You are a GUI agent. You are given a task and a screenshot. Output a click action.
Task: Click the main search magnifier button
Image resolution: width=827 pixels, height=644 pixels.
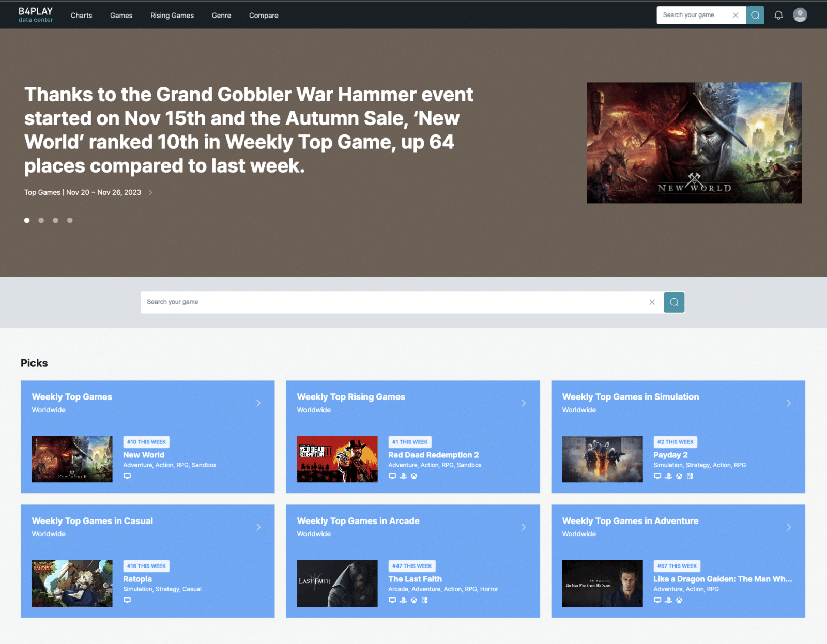click(x=674, y=302)
